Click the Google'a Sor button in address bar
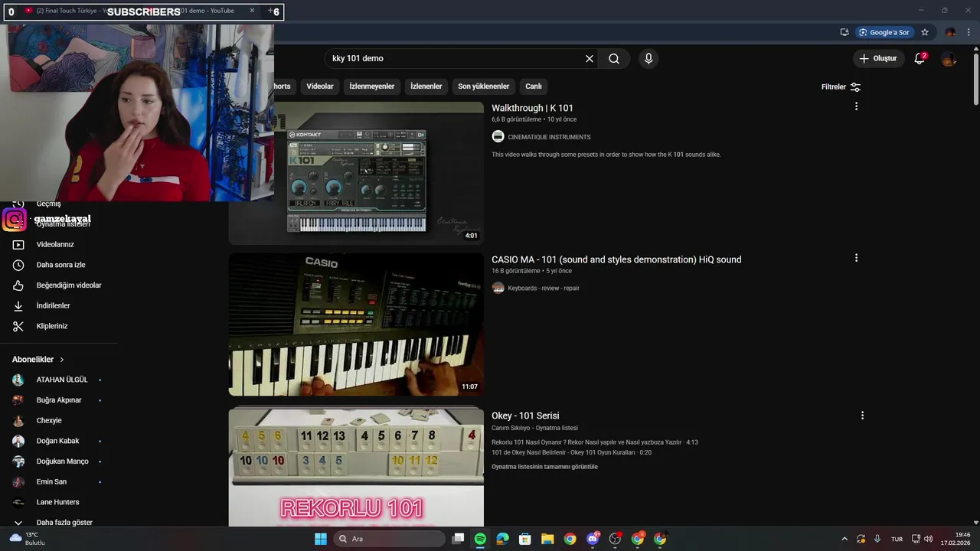 (x=884, y=32)
